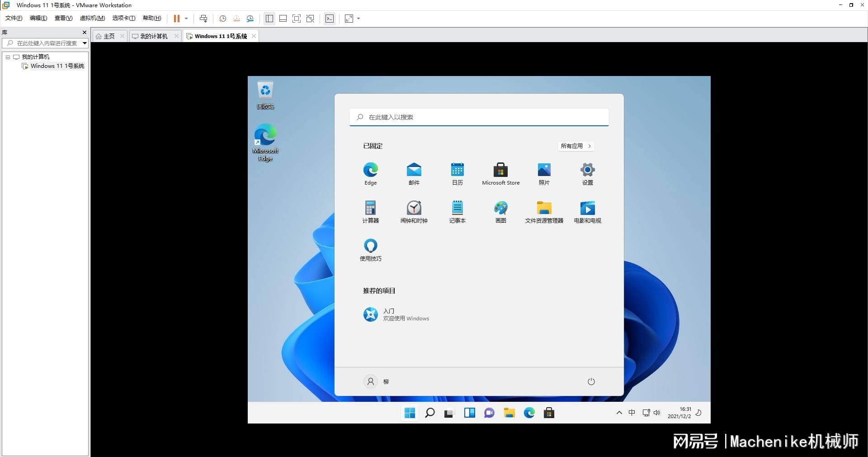The width and height of the screenshot is (868, 457).
Task: Toggle the console view button
Action: (330, 19)
